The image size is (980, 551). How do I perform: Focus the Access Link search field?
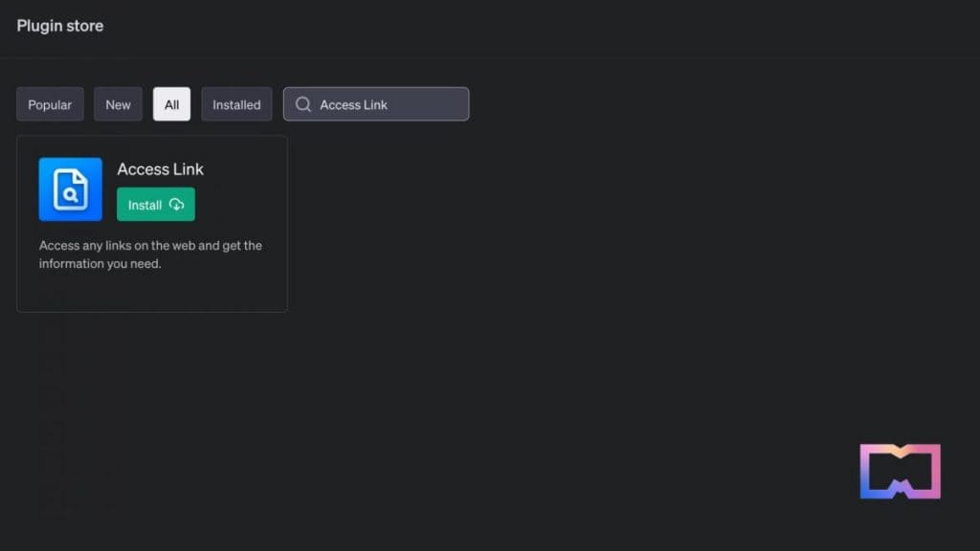tap(376, 104)
